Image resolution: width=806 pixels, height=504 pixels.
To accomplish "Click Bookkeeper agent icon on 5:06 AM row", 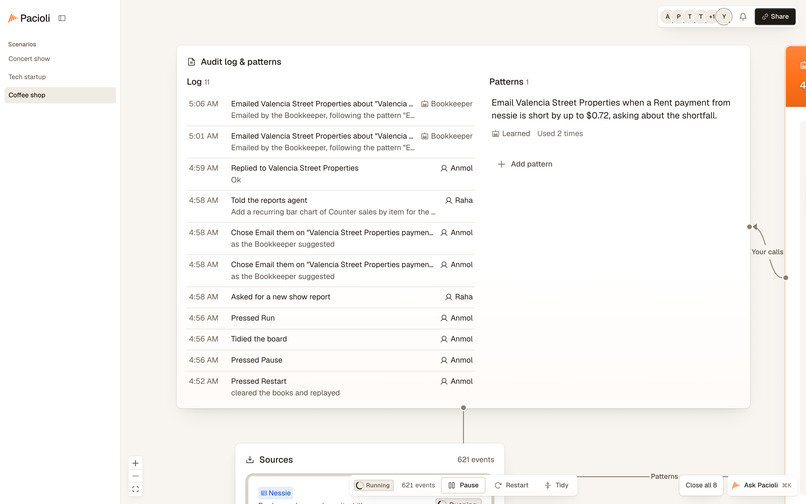I will tap(425, 104).
